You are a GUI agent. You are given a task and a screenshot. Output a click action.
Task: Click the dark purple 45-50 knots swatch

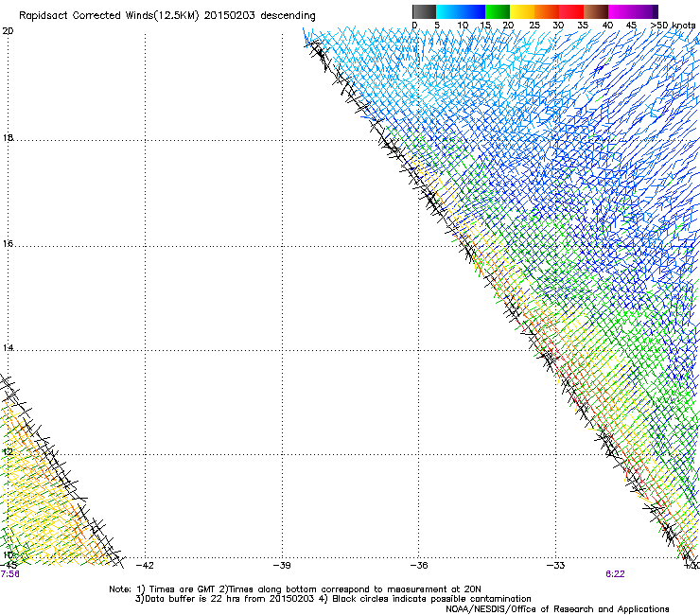coord(645,11)
